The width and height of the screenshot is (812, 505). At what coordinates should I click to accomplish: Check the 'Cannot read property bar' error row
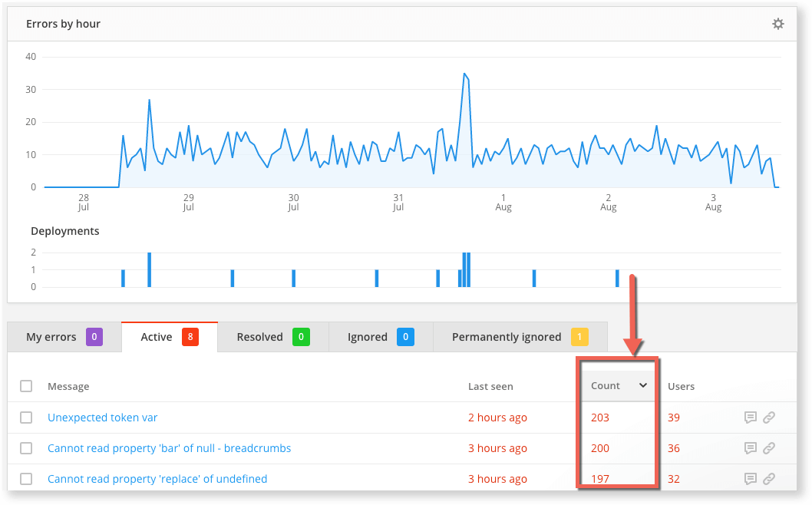[x=26, y=447]
